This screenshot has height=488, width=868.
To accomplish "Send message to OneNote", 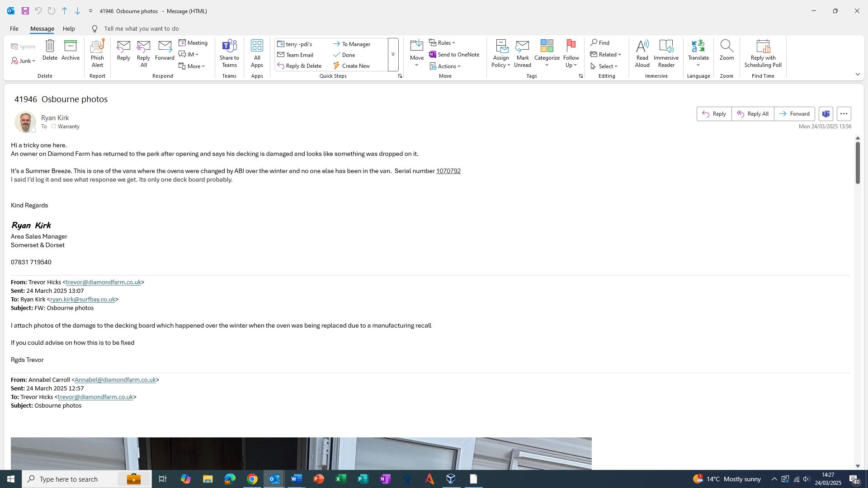I will 454,55.
